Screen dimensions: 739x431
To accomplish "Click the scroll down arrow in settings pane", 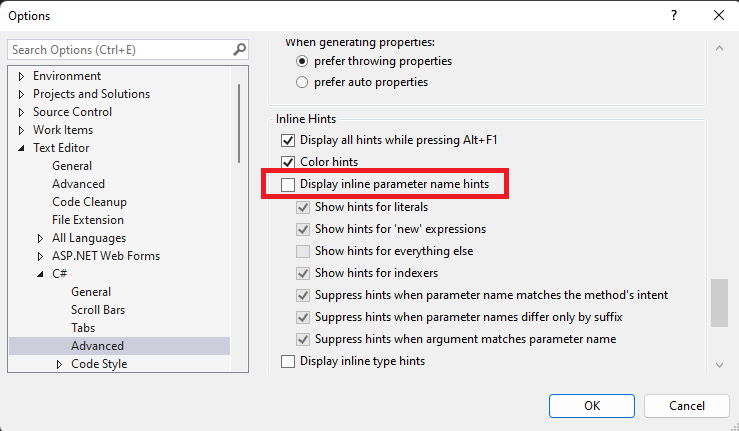I will point(719,365).
